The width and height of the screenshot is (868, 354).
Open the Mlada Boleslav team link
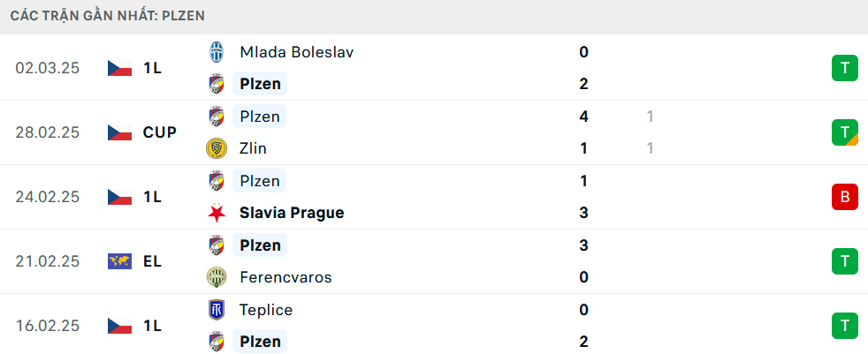pyautogui.click(x=296, y=52)
